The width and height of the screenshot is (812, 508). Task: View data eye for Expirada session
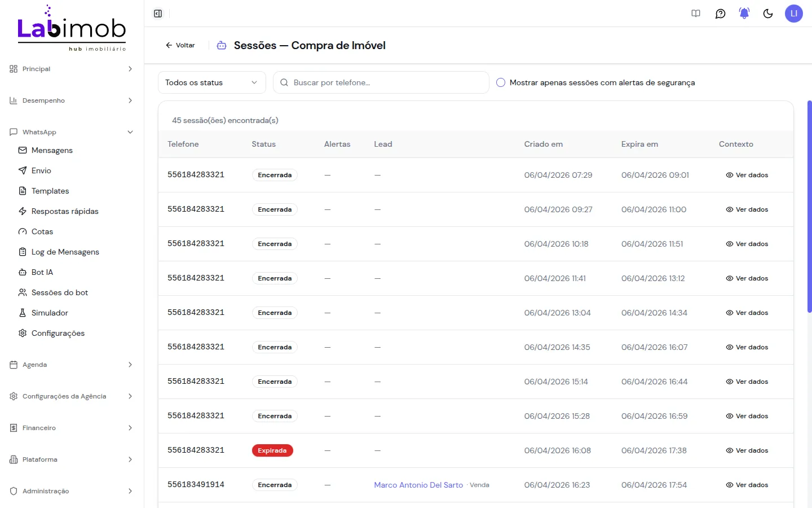(730, 450)
